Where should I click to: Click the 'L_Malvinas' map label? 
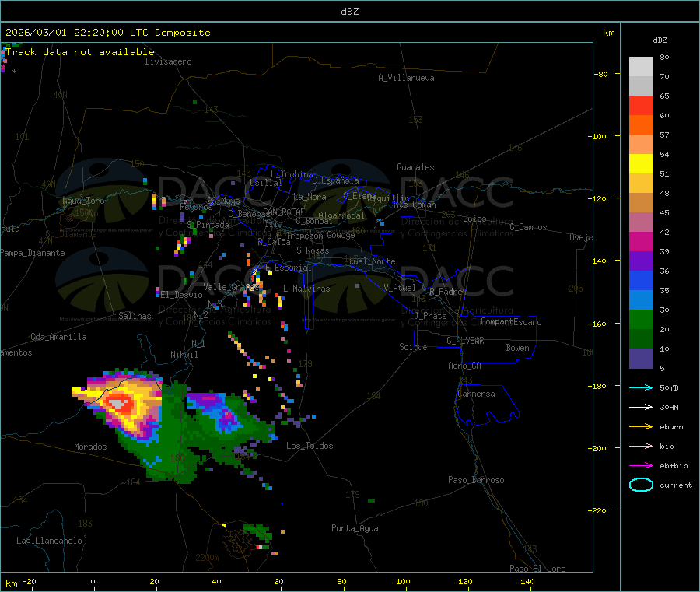click(x=306, y=289)
